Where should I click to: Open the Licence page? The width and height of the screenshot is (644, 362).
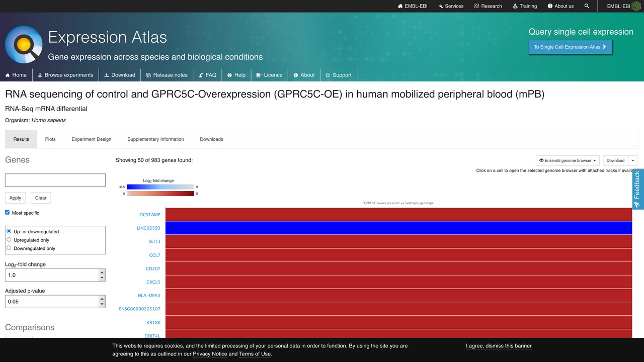click(269, 75)
